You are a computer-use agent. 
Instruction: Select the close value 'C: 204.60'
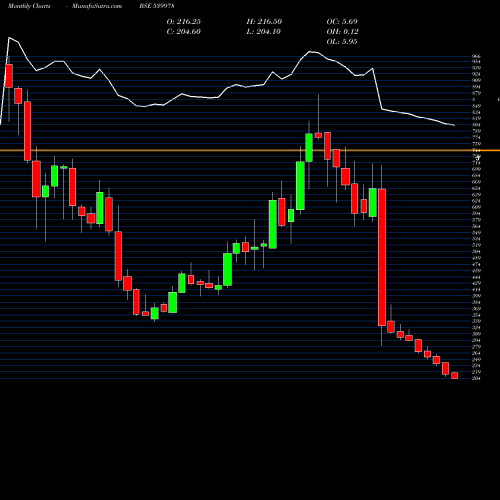pyautogui.click(x=184, y=32)
